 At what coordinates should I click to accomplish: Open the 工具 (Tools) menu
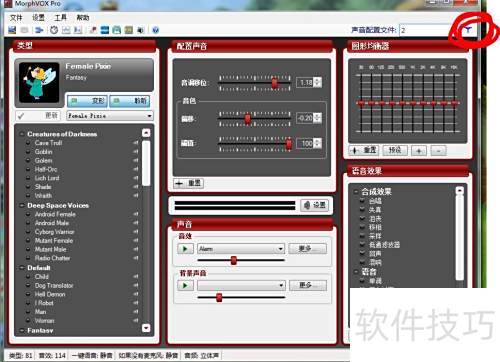click(x=60, y=18)
